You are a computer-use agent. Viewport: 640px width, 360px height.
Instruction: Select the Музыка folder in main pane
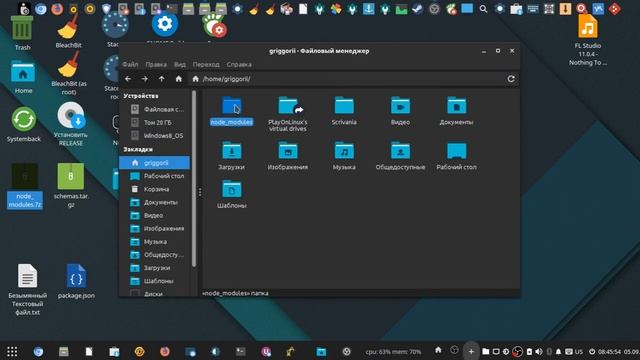click(344, 156)
